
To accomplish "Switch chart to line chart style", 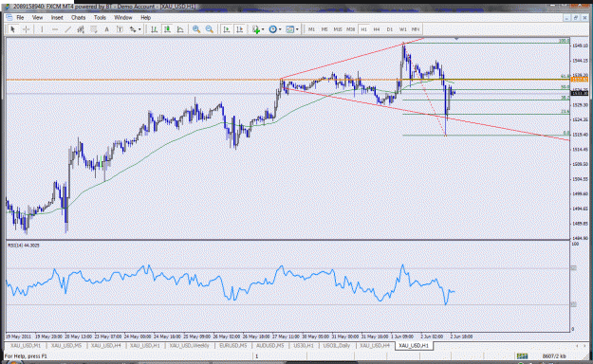I will click(180, 29).
